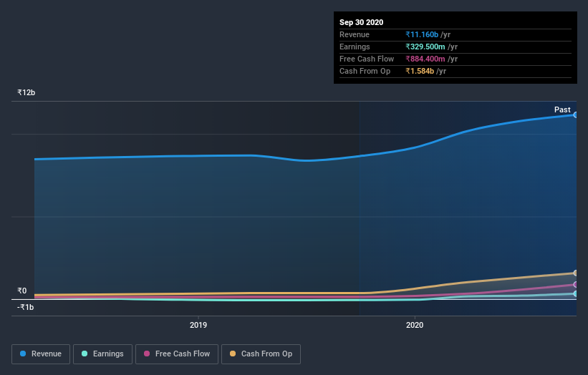Click the Revenue data point marker at chart end

pyautogui.click(x=576, y=115)
